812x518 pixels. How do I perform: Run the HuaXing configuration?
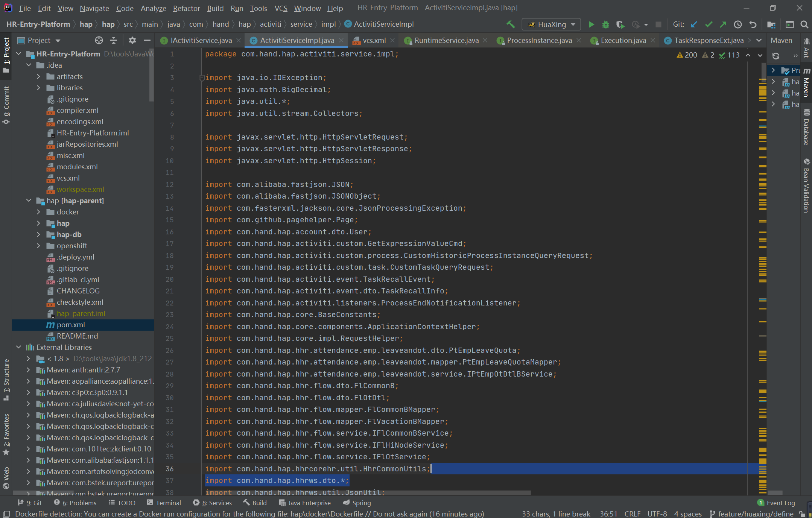(591, 24)
